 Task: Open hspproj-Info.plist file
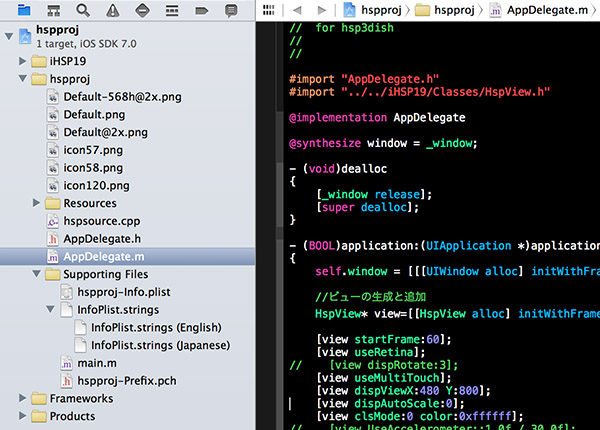point(126,292)
